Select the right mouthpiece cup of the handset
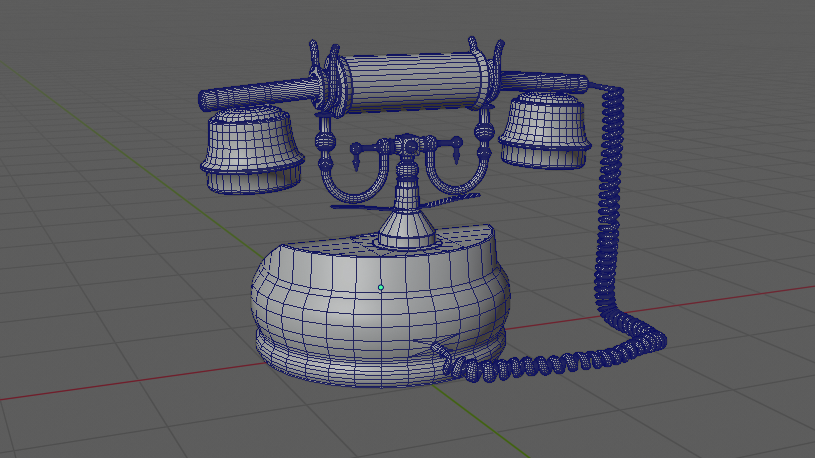 [x=543, y=130]
